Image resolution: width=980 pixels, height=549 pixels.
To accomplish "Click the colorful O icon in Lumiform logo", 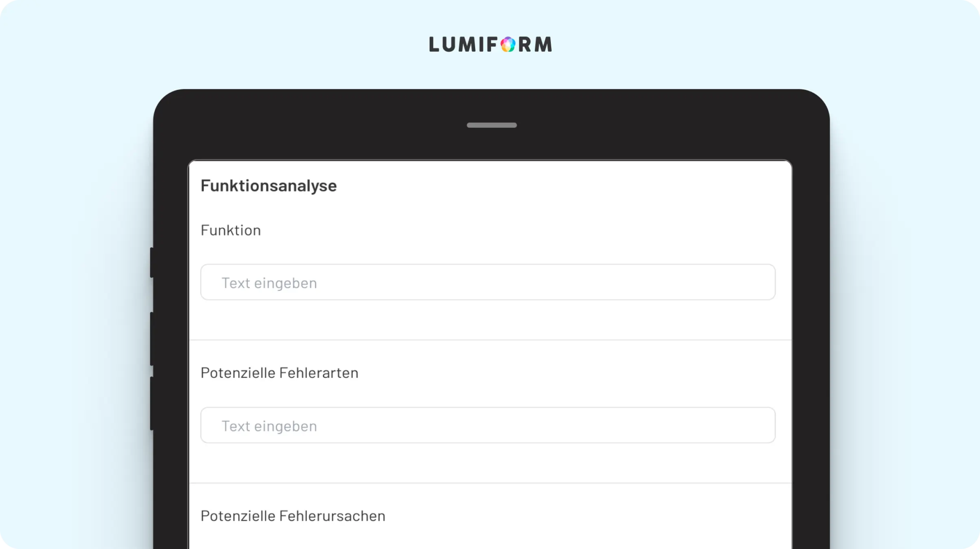I will [508, 44].
